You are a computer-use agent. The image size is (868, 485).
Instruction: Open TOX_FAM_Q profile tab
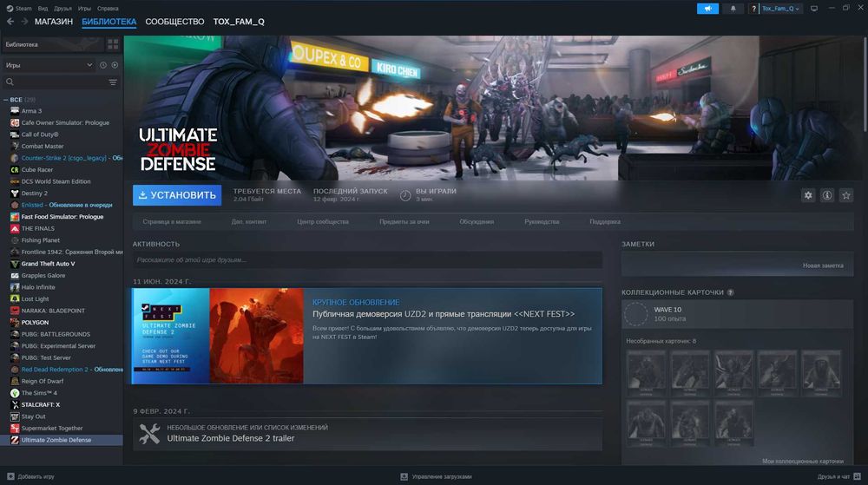239,22
